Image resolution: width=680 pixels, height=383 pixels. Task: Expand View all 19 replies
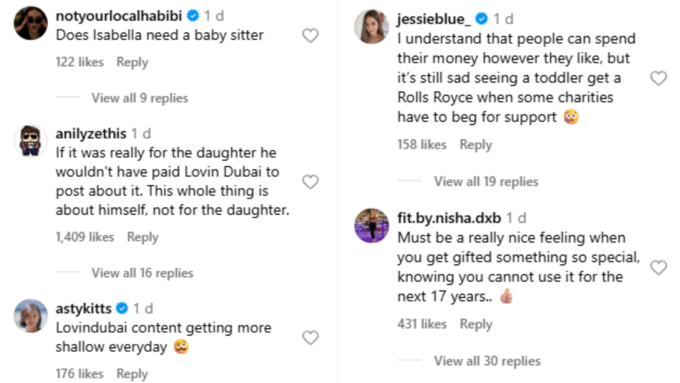[486, 181]
